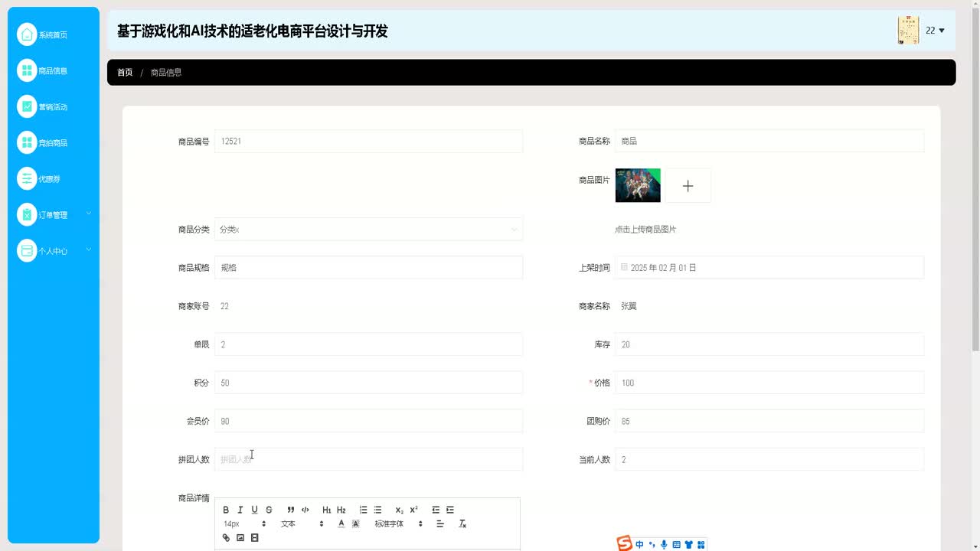
Task: Click the IME microphone voice input icon
Action: click(x=664, y=545)
